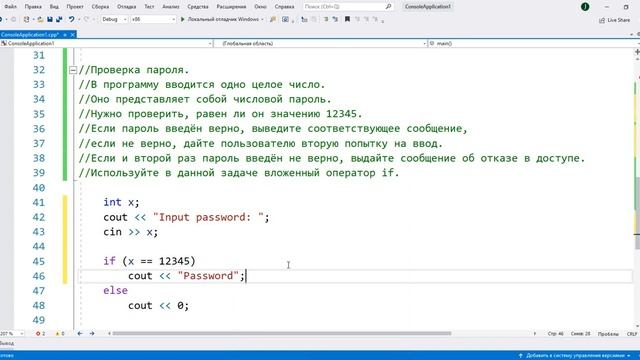The width and height of the screenshot is (640, 360).
Task: Click on the "int x;" line
Action: tap(121, 202)
